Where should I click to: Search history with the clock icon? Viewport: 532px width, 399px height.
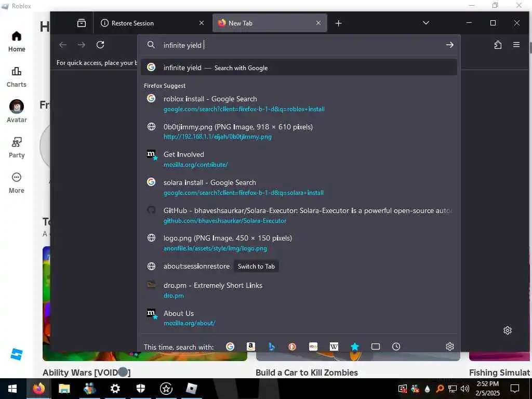coord(396,347)
